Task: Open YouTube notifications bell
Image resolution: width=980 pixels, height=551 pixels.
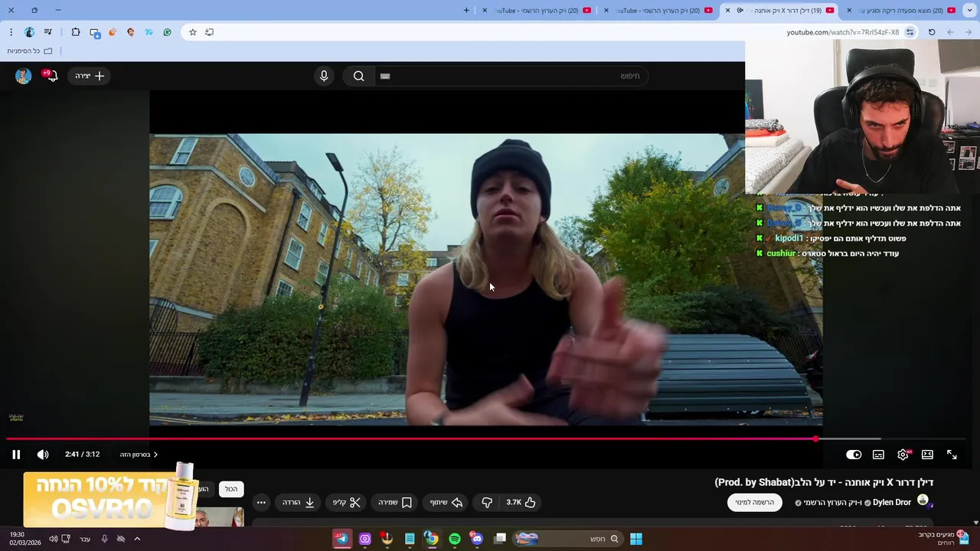Action: click(51, 76)
